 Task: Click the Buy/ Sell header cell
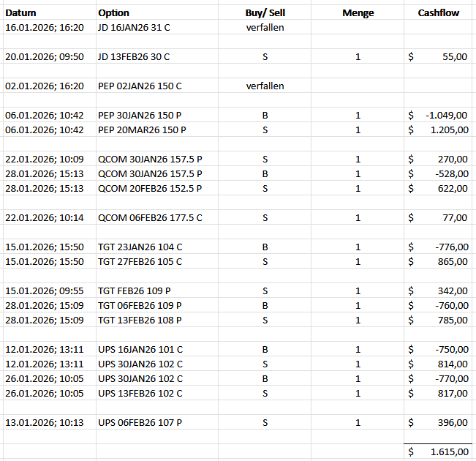click(265, 13)
